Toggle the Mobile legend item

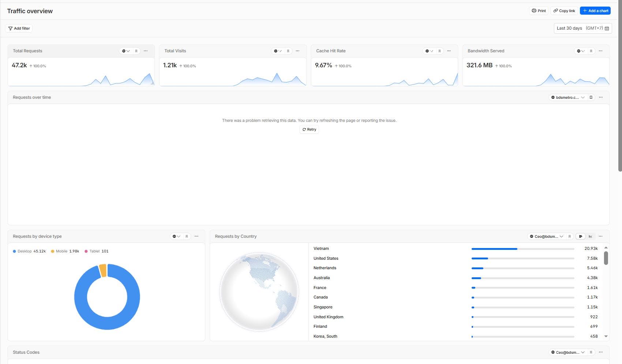click(x=65, y=251)
